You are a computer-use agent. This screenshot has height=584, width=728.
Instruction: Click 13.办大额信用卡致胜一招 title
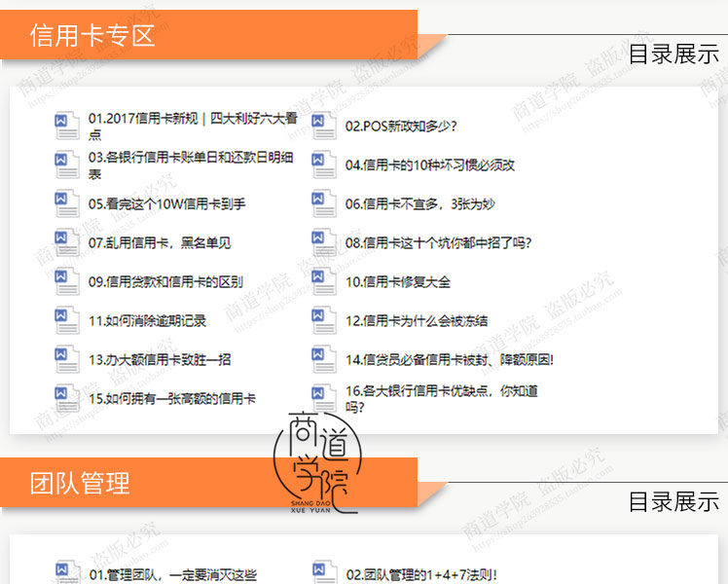click(x=160, y=360)
